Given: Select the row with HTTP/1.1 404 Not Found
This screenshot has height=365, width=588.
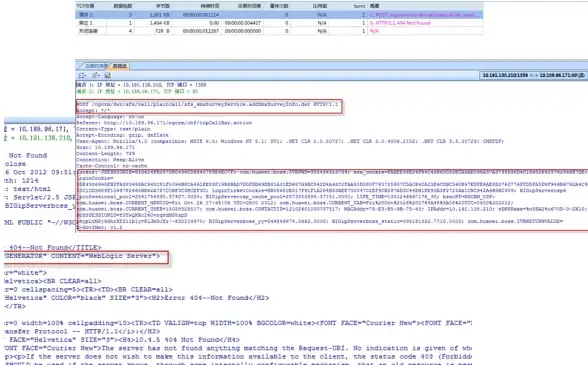Looking at the screenshot, I should coord(279,23).
